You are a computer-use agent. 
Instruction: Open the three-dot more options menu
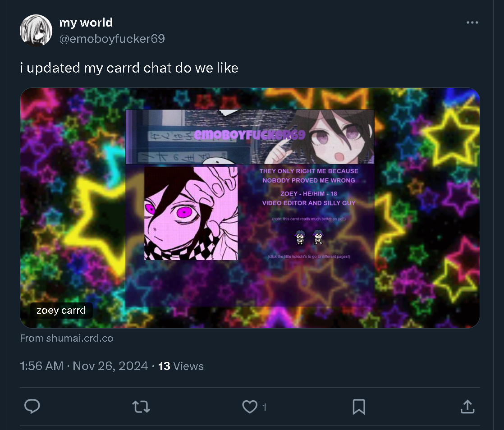click(x=472, y=23)
